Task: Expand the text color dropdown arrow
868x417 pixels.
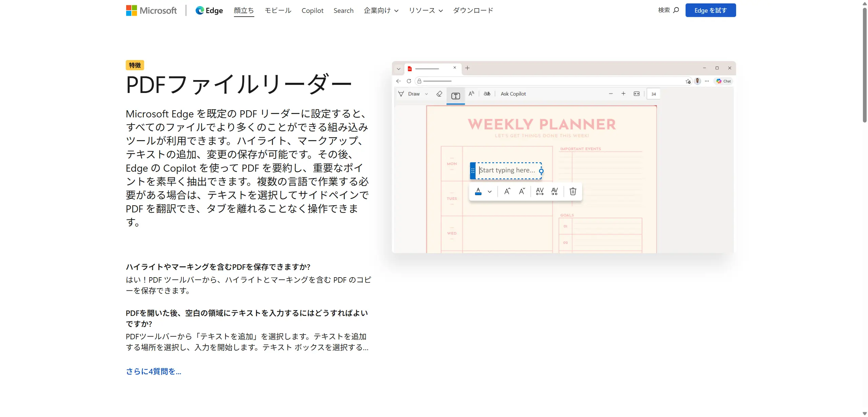Action: coord(490,192)
